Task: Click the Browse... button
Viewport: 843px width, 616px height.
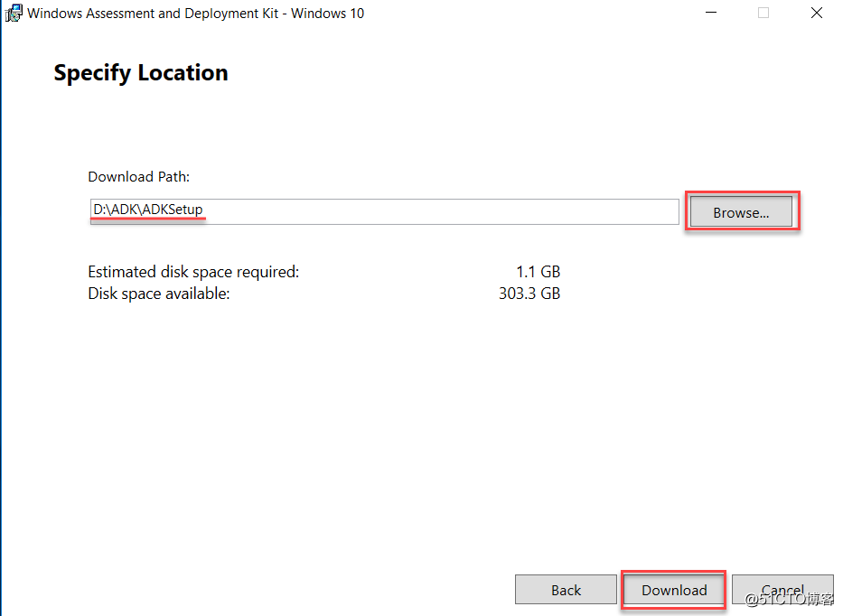Action: [741, 212]
